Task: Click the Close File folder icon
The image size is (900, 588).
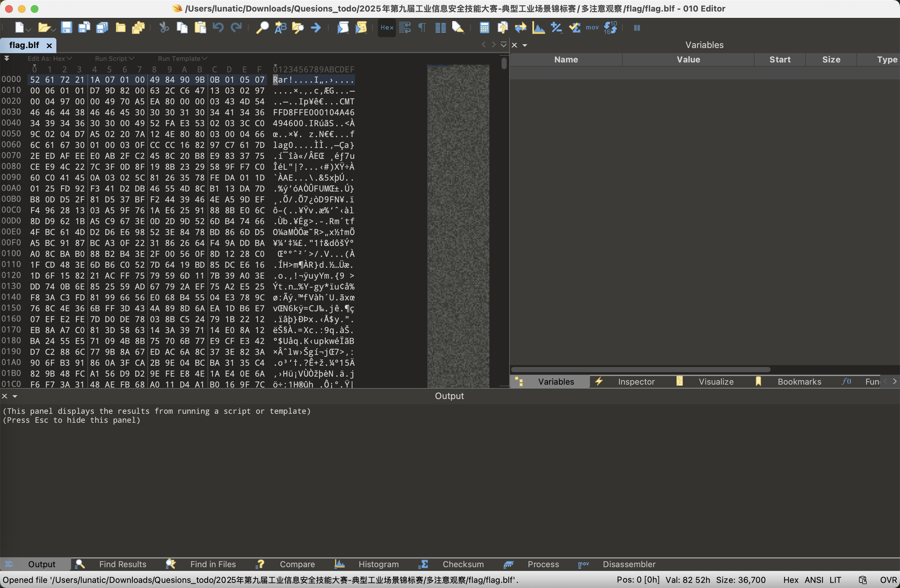Action: [x=120, y=27]
